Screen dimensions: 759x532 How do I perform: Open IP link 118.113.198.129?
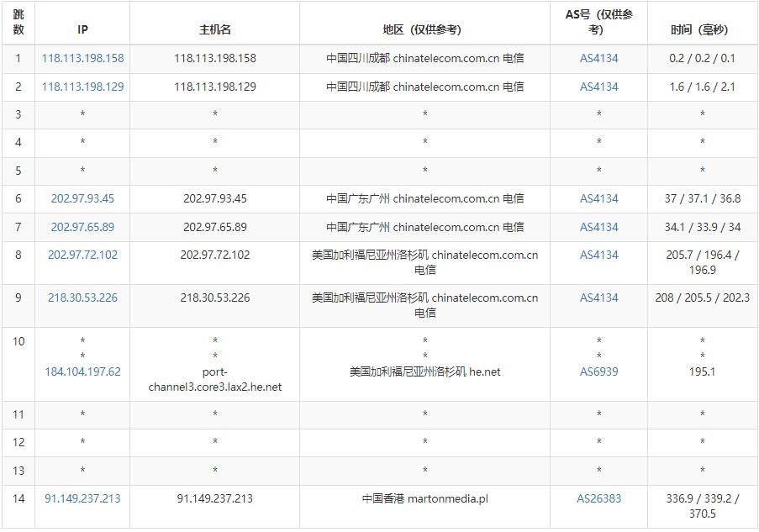pyautogui.click(x=82, y=87)
